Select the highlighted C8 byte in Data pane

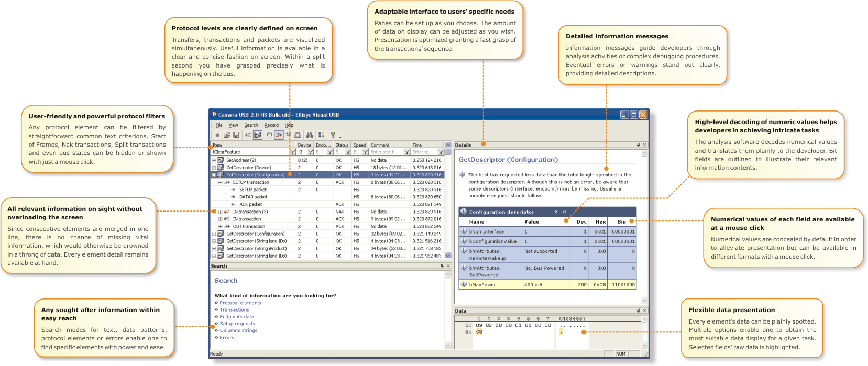pyautogui.click(x=479, y=332)
